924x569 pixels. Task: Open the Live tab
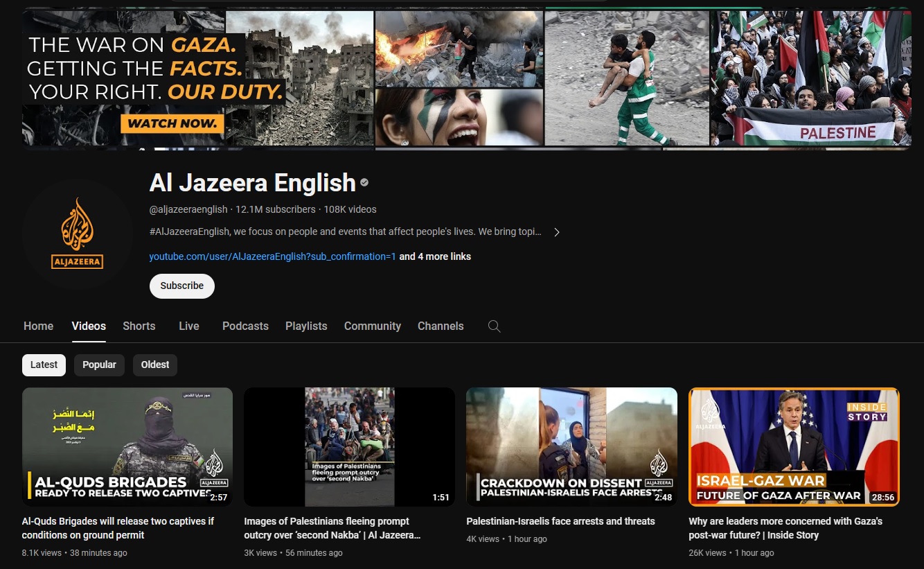click(x=189, y=326)
